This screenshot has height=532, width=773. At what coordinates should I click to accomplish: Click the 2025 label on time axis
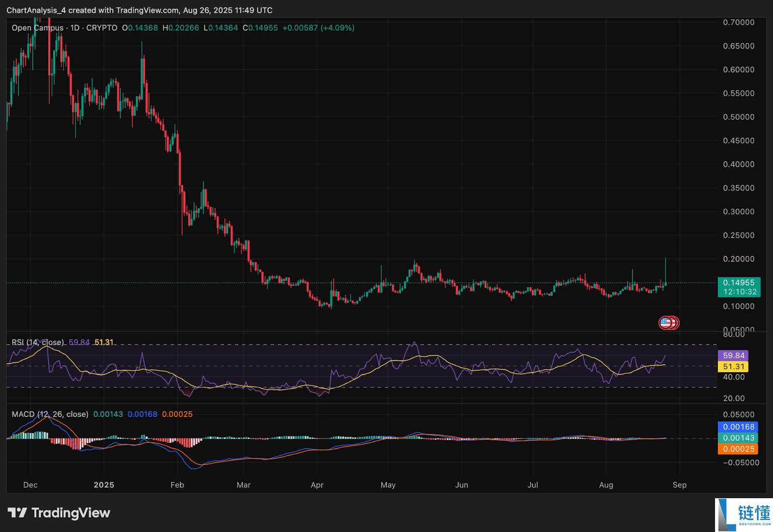click(x=104, y=485)
